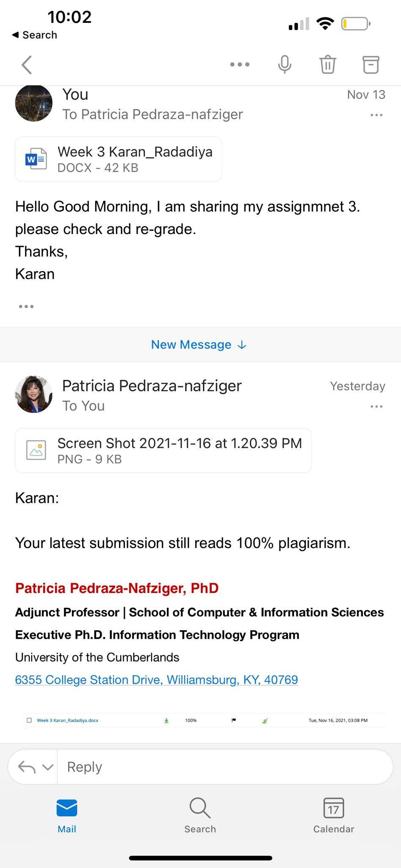This screenshot has width=401, height=868.
Task: Switch to the Search tab
Action: [x=200, y=816]
